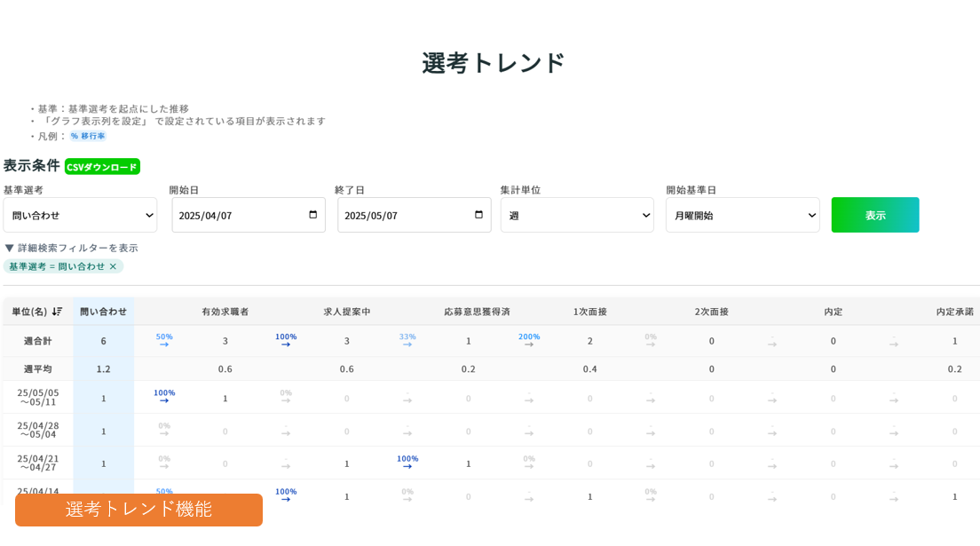Click the 問い合わせ column header
980x546 pixels.
(x=103, y=312)
